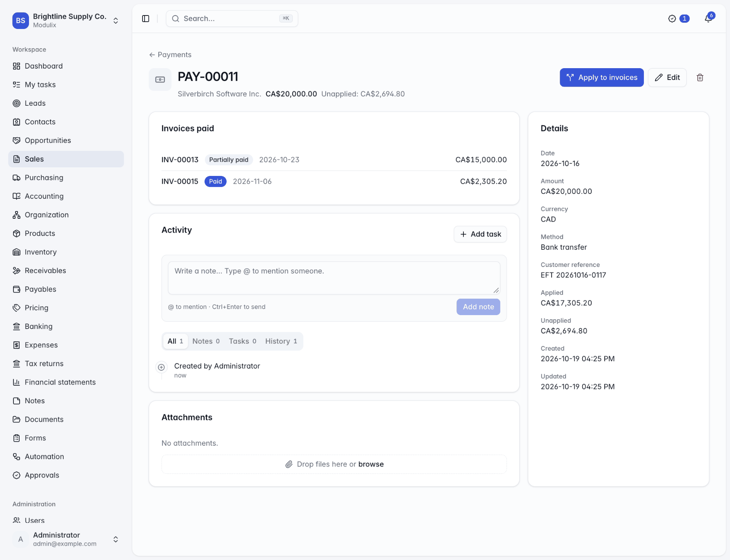Click the browse files link
Screen dimensions: 730x560
pyautogui.click(x=371, y=464)
